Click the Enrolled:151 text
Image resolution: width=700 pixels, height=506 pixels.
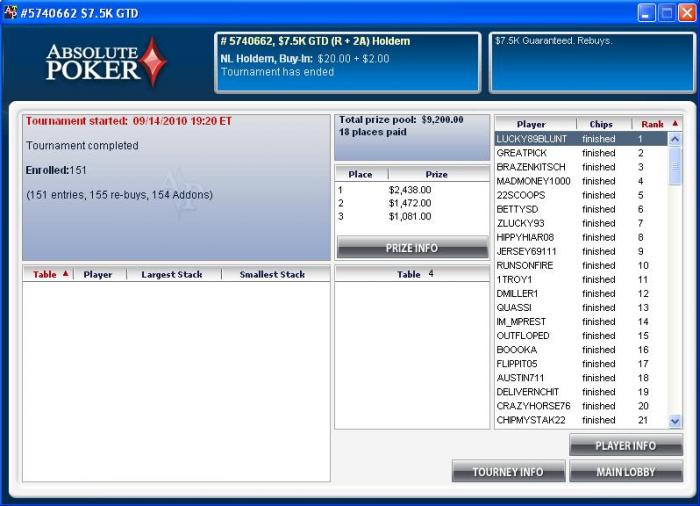coord(56,170)
